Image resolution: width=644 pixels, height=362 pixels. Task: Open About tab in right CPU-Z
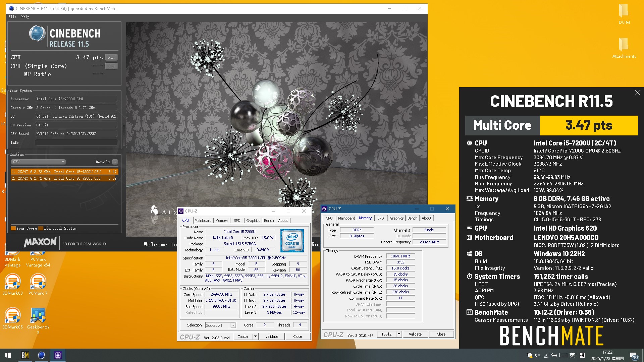427,218
